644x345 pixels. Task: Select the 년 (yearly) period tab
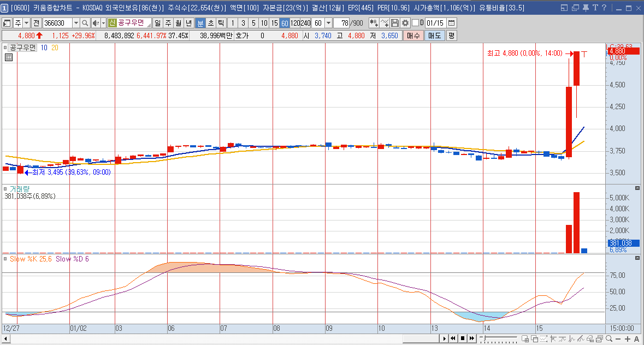[189, 23]
